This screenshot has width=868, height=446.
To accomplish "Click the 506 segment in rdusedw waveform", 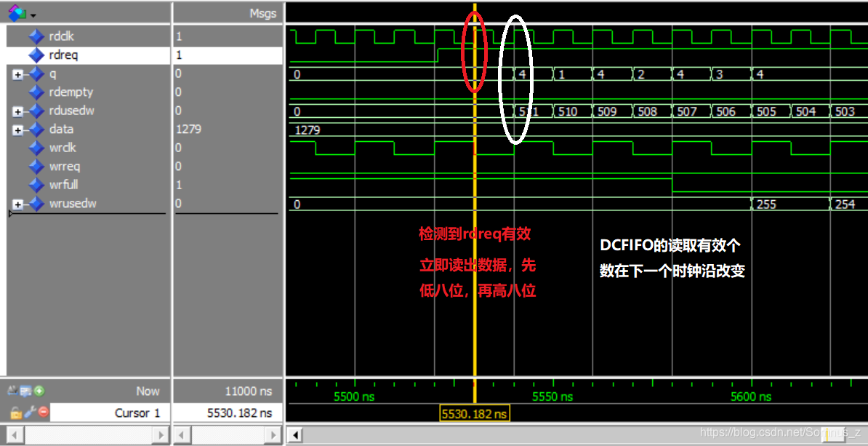I will (731, 111).
